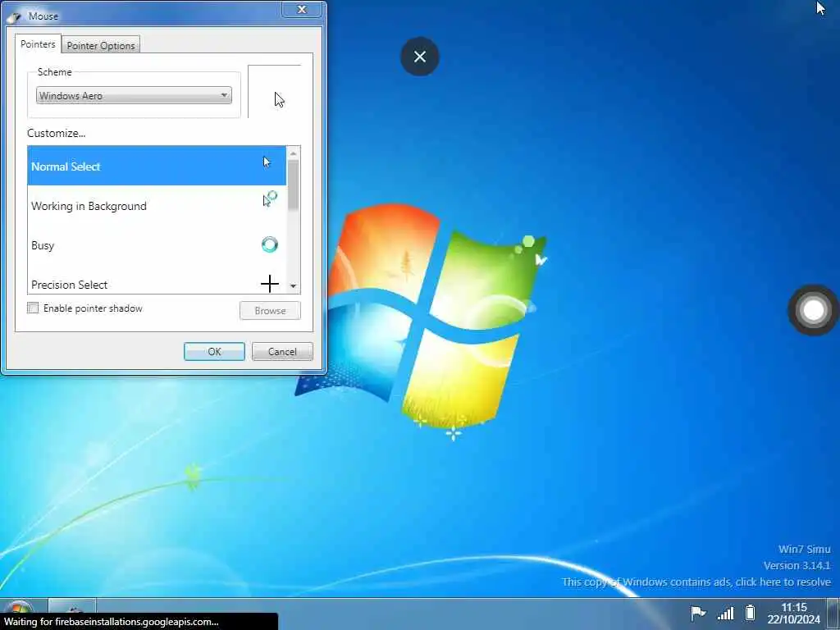
Task: Click the pointer list scrollbar thumb
Action: click(293, 185)
